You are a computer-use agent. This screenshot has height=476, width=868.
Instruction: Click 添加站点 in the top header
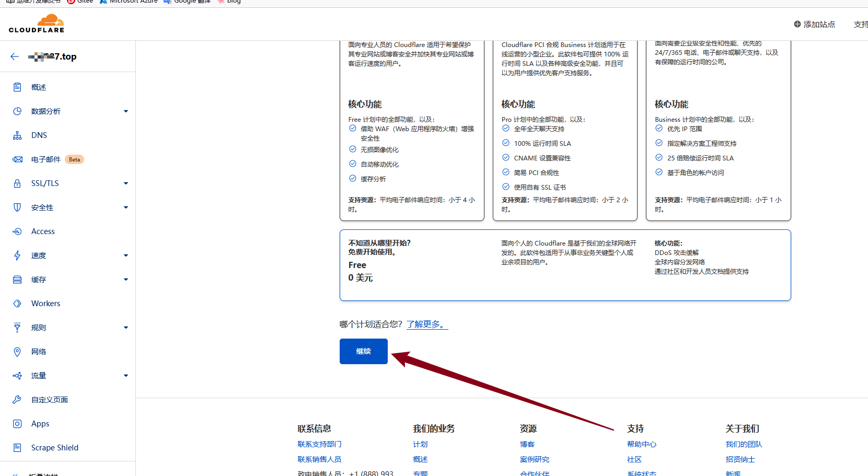coord(814,25)
